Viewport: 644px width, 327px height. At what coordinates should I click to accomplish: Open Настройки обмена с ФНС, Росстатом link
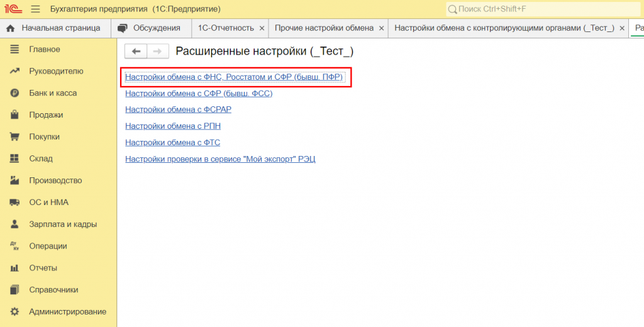[234, 77]
